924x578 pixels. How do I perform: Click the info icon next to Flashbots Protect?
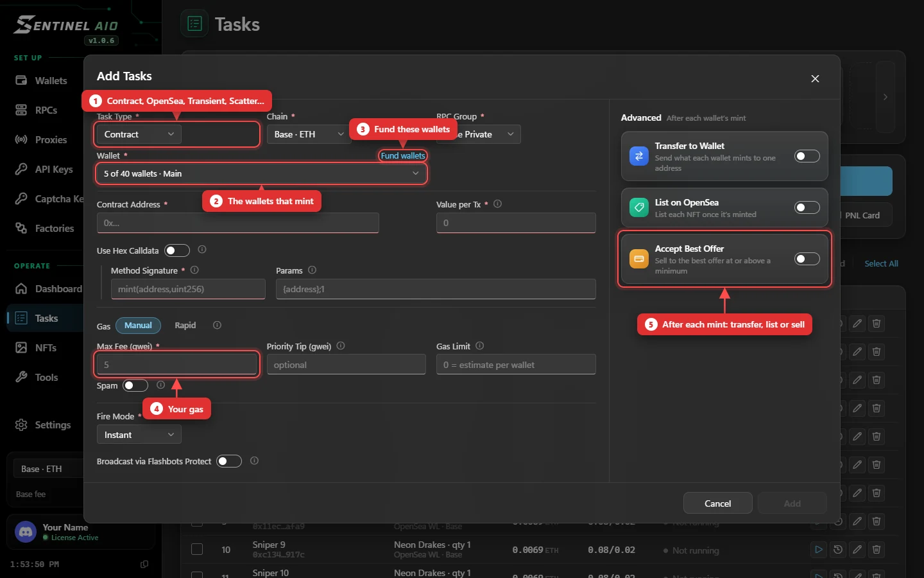254,460
